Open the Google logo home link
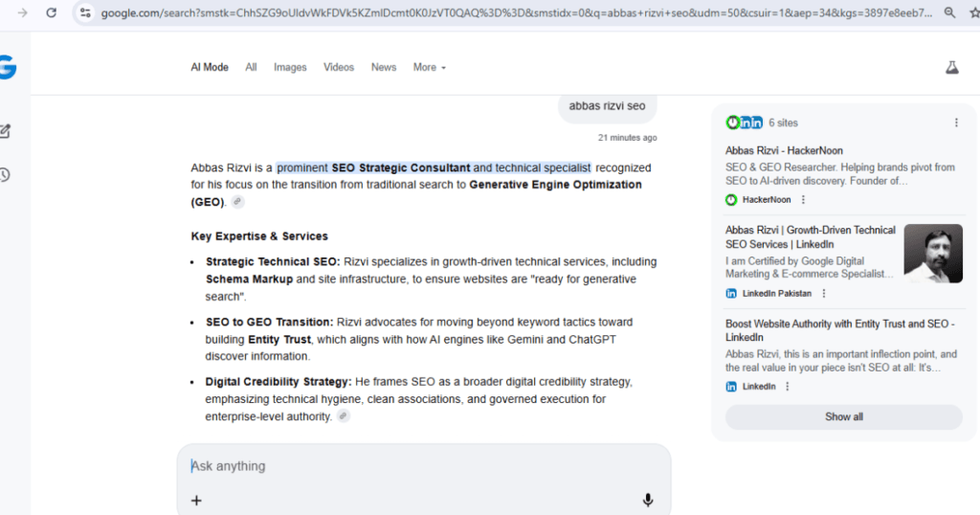Screen dimensions: 980x515 click(x=8, y=67)
